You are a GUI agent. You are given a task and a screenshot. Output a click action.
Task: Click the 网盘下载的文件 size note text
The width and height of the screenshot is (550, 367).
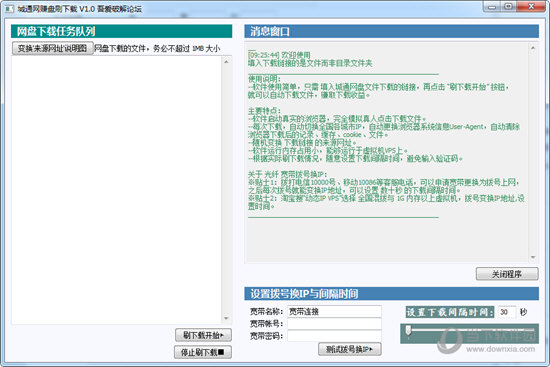tap(157, 48)
